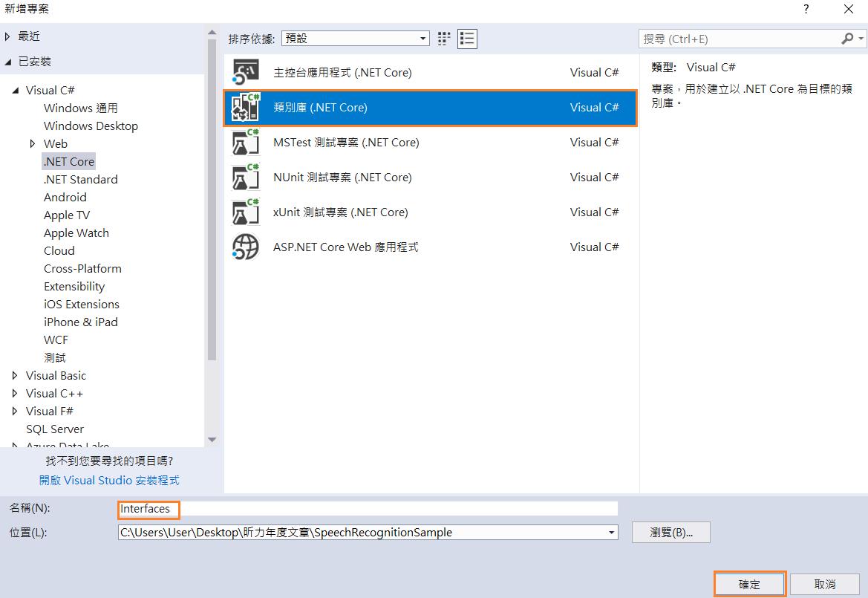Viewport: 868px width, 598px height.
Task: Select the Extensibility category
Action: click(74, 286)
